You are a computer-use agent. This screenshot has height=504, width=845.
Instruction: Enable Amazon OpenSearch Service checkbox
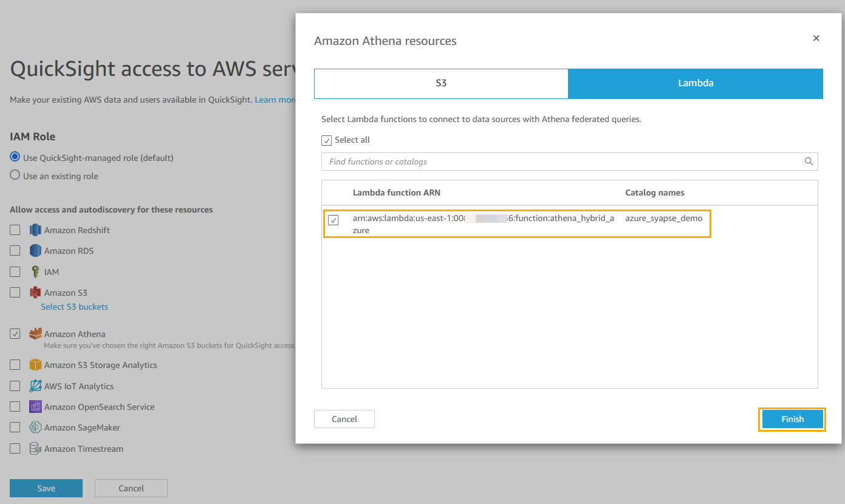pyautogui.click(x=15, y=407)
